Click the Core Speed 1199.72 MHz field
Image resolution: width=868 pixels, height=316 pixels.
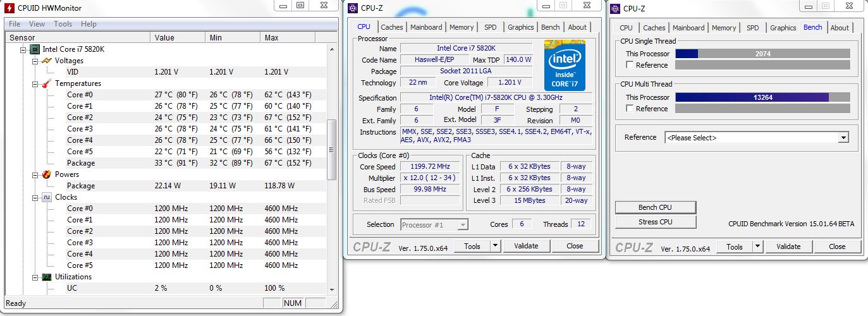(431, 167)
